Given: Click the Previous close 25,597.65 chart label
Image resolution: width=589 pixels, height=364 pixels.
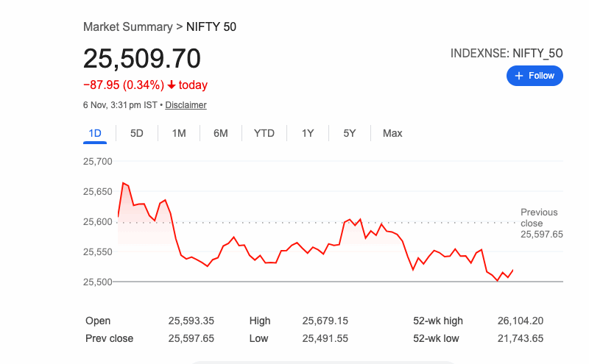Looking at the screenshot, I should (541, 223).
